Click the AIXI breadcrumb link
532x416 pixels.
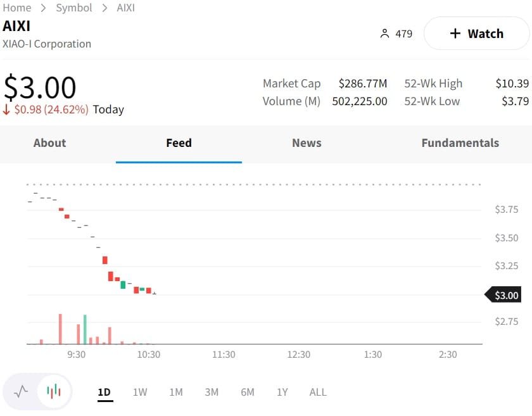tap(126, 8)
